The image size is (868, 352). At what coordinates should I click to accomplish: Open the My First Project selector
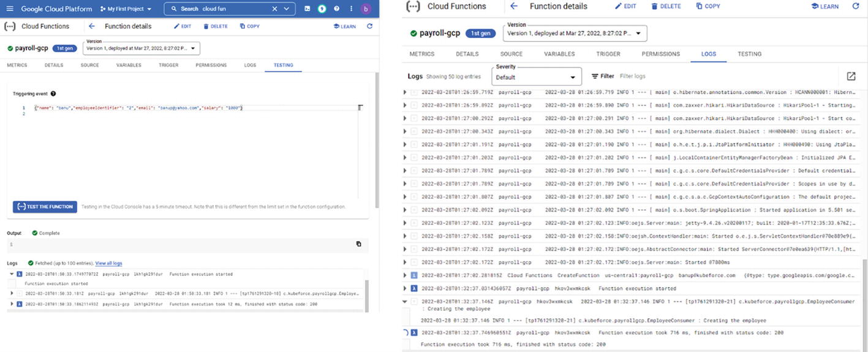[129, 9]
